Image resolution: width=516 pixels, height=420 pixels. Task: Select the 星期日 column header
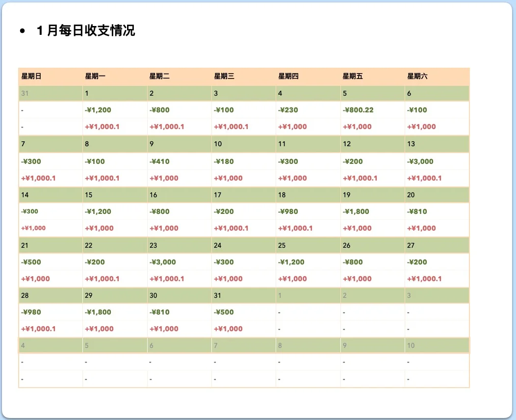[30, 76]
